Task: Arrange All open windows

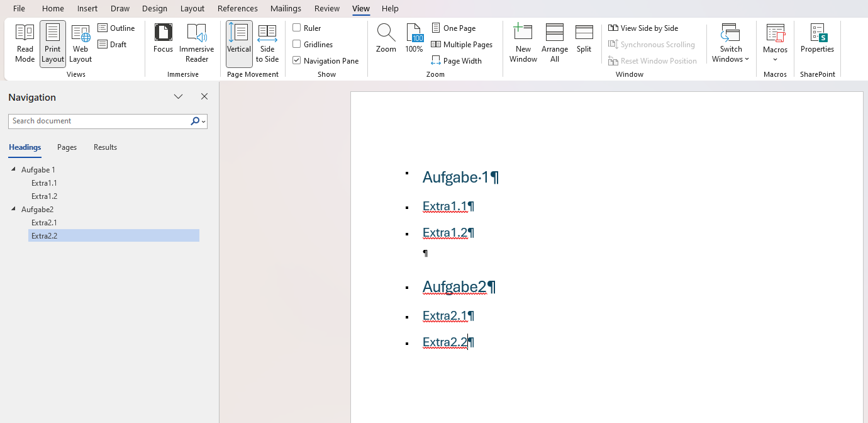Action: [554, 43]
